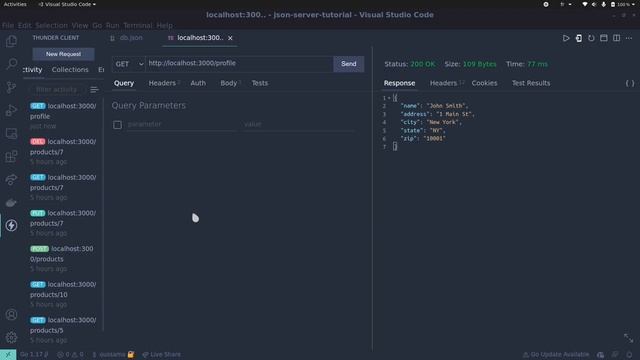Click the request URL input field
This screenshot has height=360, width=640.
(x=239, y=64)
